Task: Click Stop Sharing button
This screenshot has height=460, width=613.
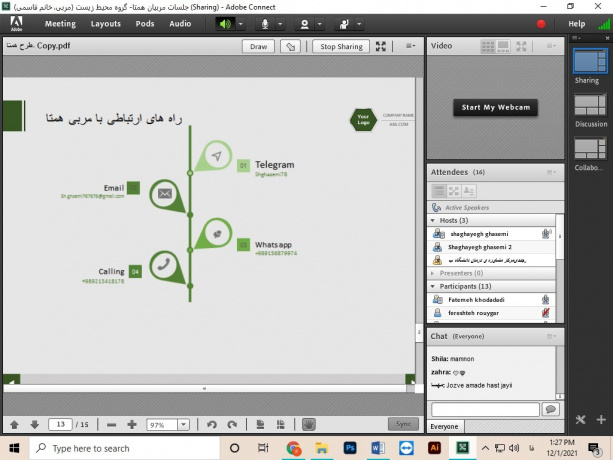Action: (x=341, y=47)
